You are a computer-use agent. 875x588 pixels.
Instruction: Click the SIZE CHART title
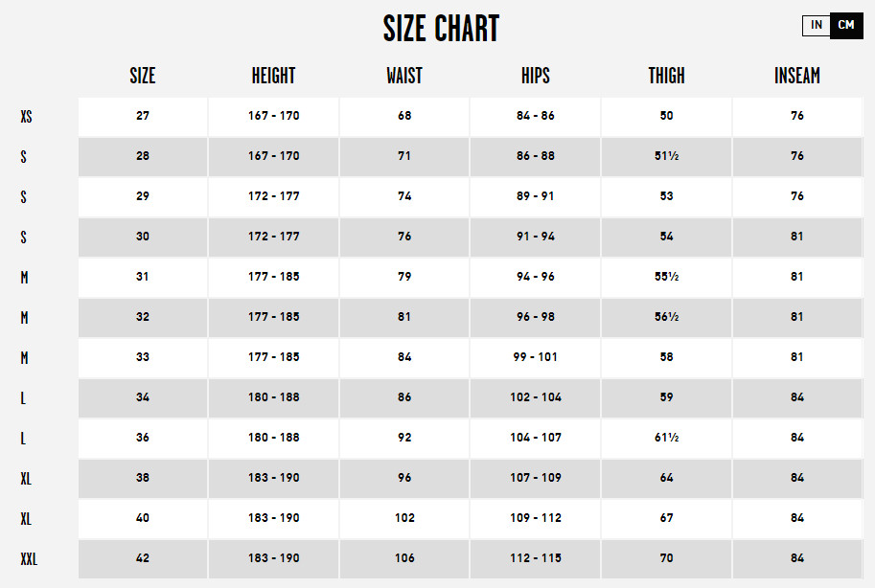441,29
